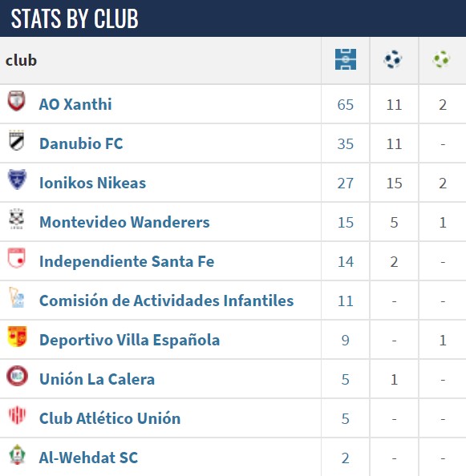This screenshot has height=476, width=466.
Task: Open the Al-Wehdat SC club link
Action: (88, 458)
